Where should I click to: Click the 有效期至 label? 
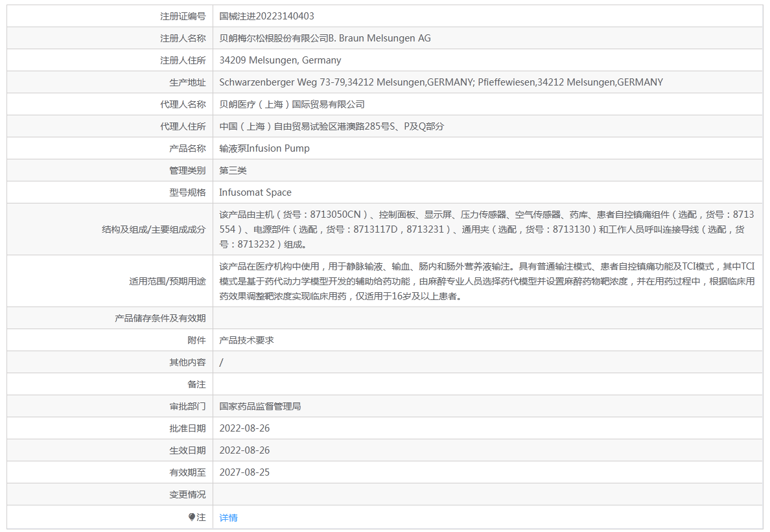pos(187,472)
